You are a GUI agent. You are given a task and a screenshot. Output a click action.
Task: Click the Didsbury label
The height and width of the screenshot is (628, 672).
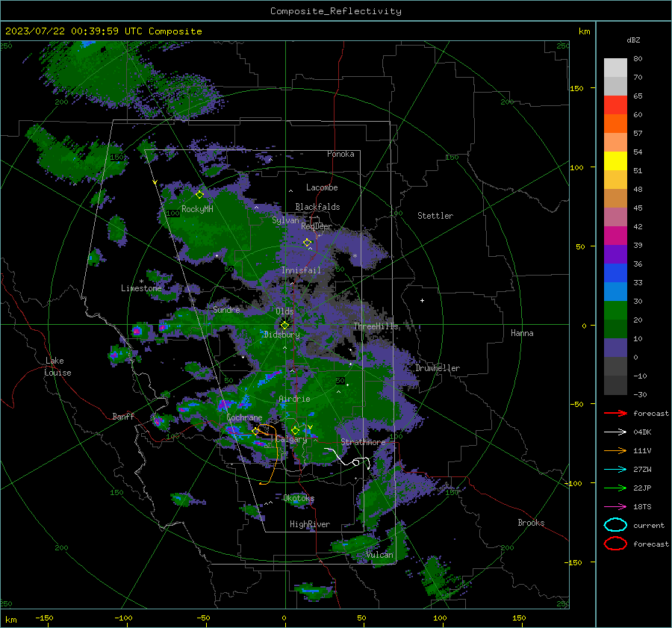281,335
